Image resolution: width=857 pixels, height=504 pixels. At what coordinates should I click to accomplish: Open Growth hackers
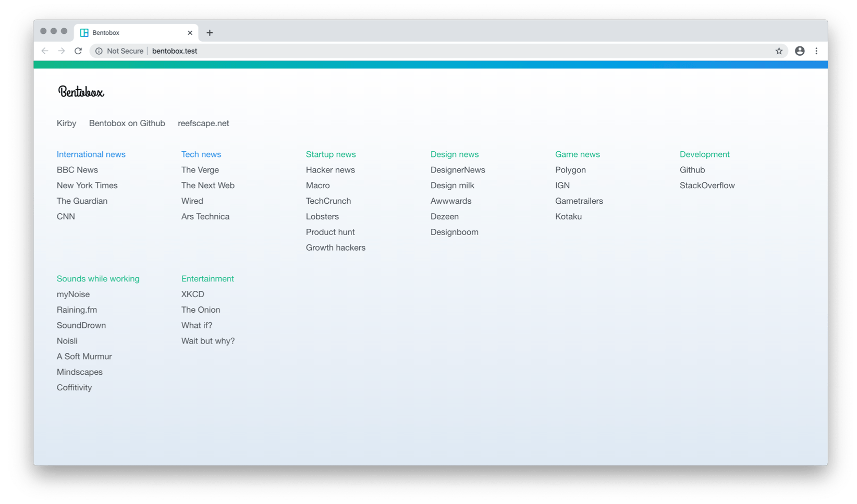336,248
